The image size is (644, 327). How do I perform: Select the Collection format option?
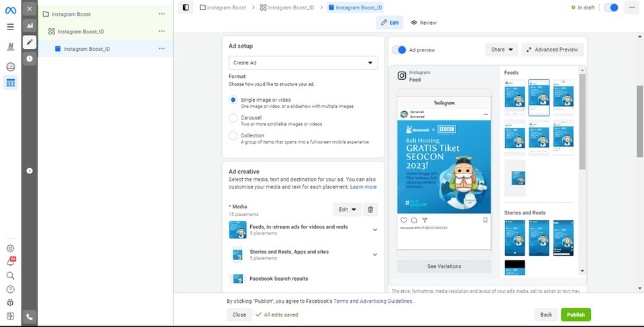(233, 136)
